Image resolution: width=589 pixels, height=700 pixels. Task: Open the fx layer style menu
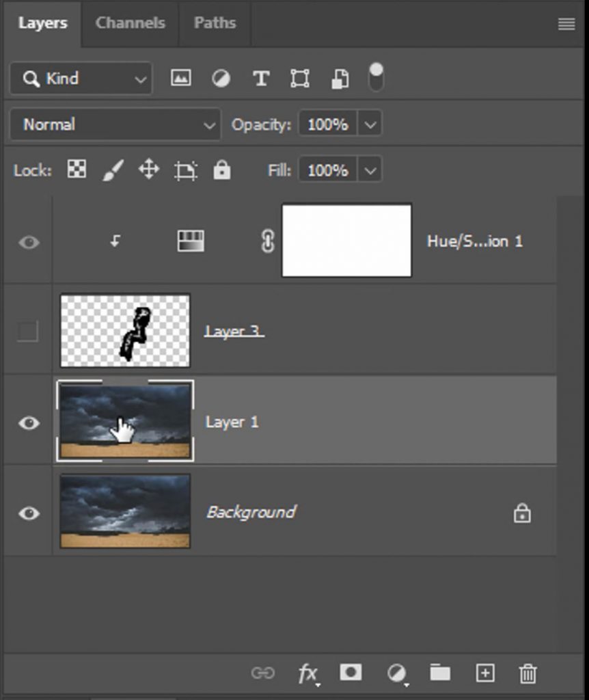307,673
